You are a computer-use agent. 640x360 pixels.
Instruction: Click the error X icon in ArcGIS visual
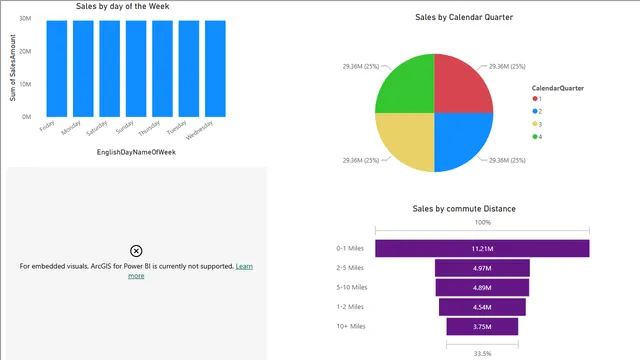tap(136, 251)
